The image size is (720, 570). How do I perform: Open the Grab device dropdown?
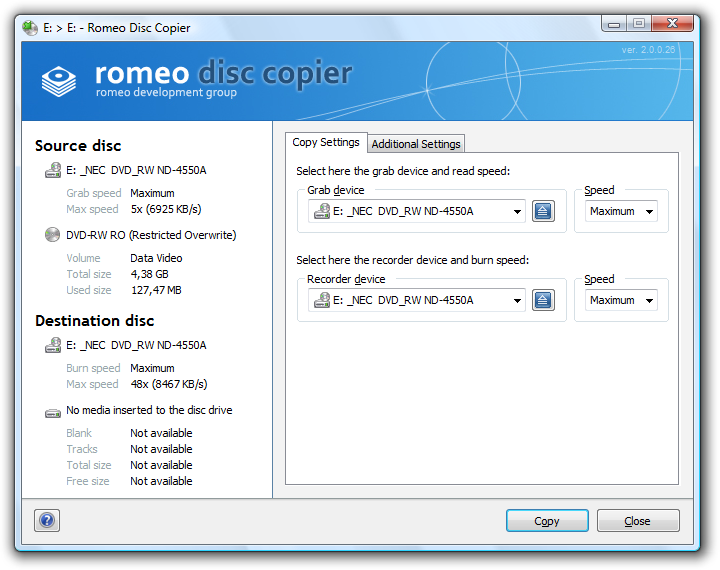pyautogui.click(x=517, y=212)
